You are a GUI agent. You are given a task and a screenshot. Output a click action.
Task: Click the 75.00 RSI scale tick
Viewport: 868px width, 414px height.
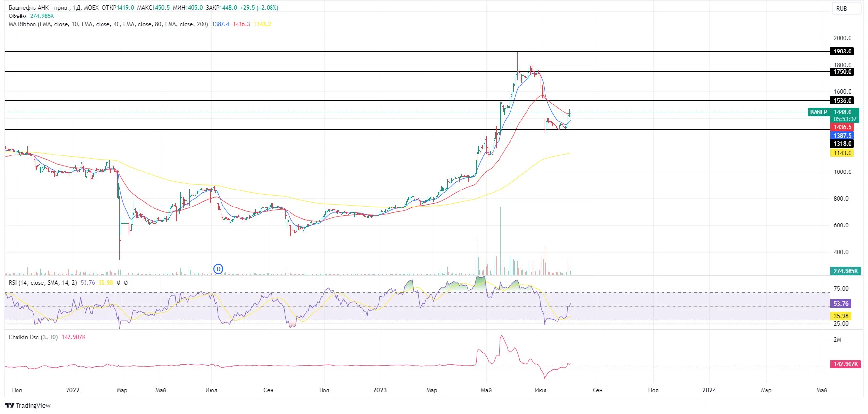point(841,289)
